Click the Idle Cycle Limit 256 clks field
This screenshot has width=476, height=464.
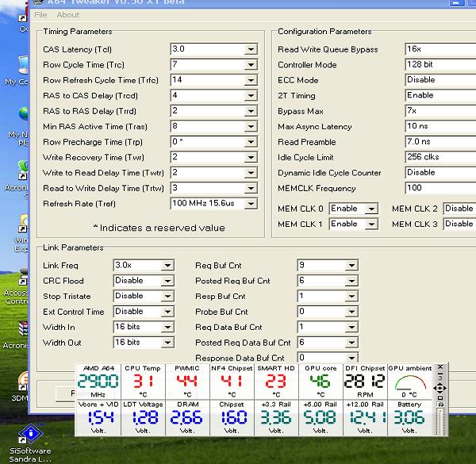(x=440, y=157)
